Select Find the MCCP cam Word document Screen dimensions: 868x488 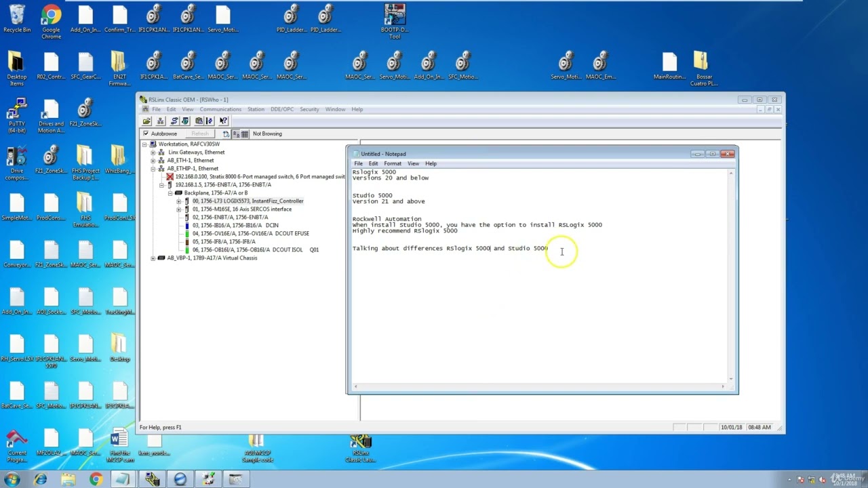pyautogui.click(x=119, y=446)
